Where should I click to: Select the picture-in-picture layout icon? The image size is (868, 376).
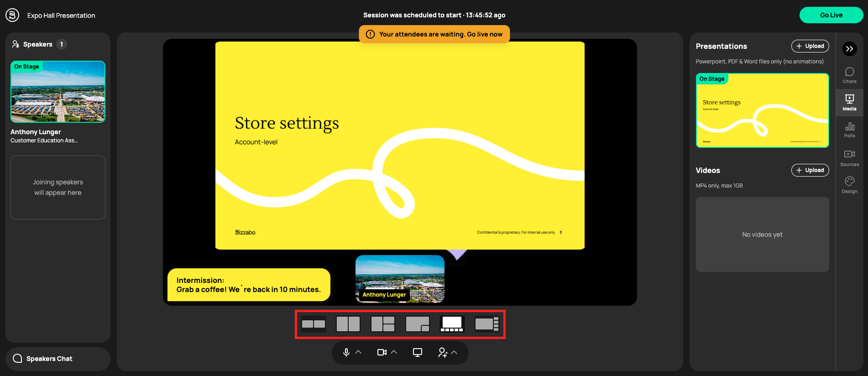click(417, 324)
